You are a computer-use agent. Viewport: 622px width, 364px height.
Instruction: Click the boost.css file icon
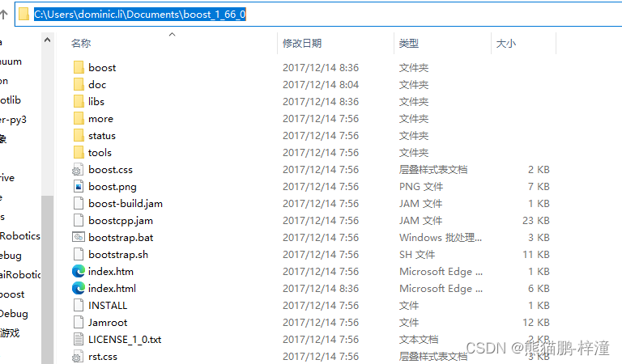point(78,170)
